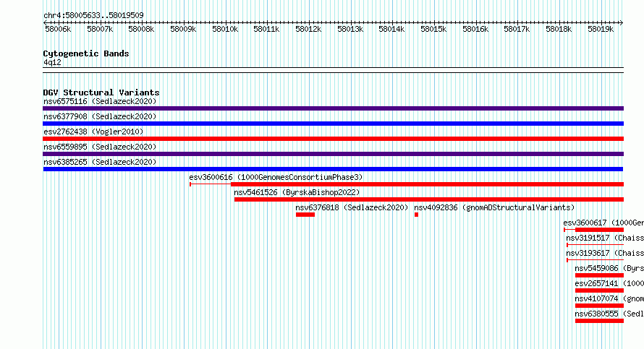
Task: Click the red nsv5461526 variant bar
Action: (429, 199)
